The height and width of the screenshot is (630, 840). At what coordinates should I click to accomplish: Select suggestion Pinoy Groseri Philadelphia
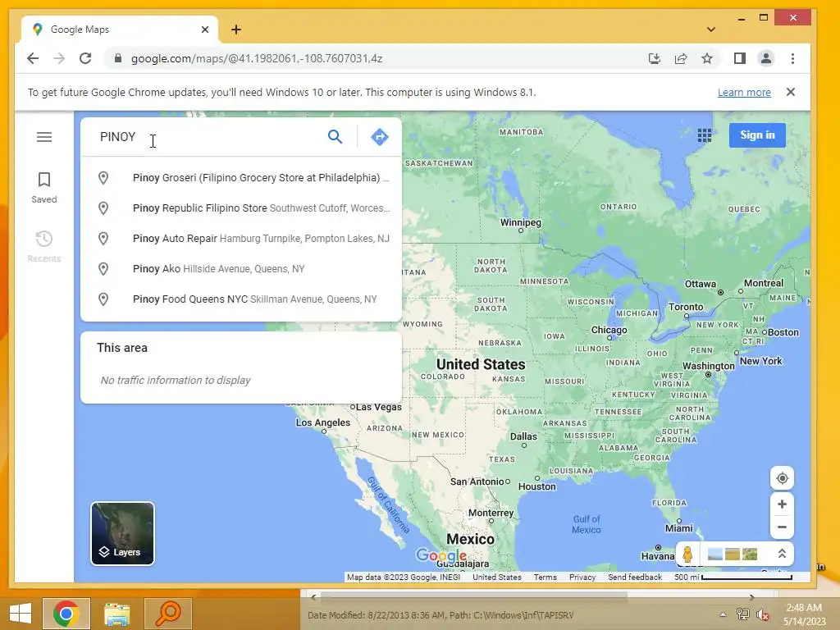(x=241, y=178)
